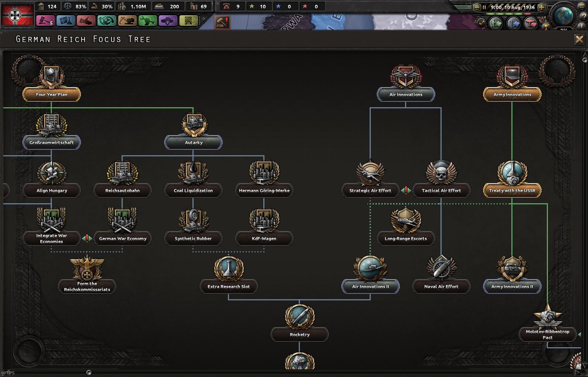Open the Recruit and Deploy tab
Screen dimensions: 588x377
168,21
